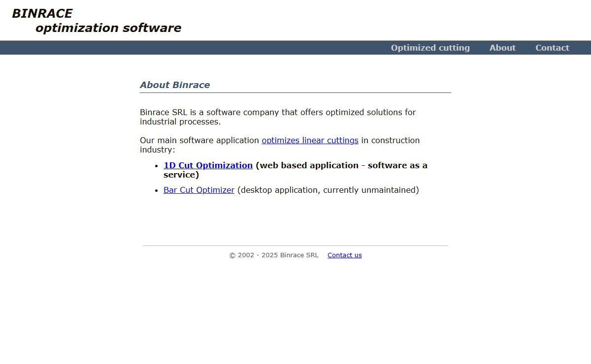
Task: Click the optimization software tagline
Action: (108, 28)
